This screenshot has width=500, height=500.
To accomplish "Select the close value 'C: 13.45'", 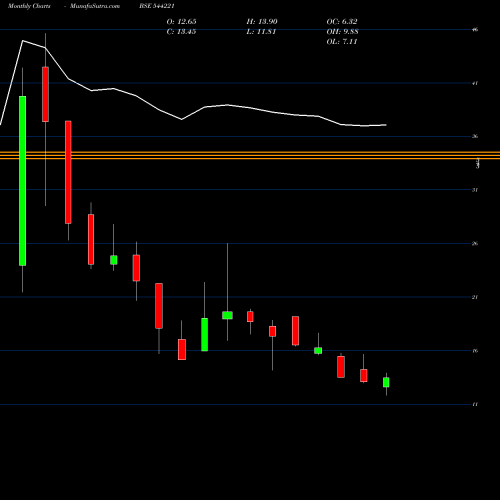I will tap(181, 32).
